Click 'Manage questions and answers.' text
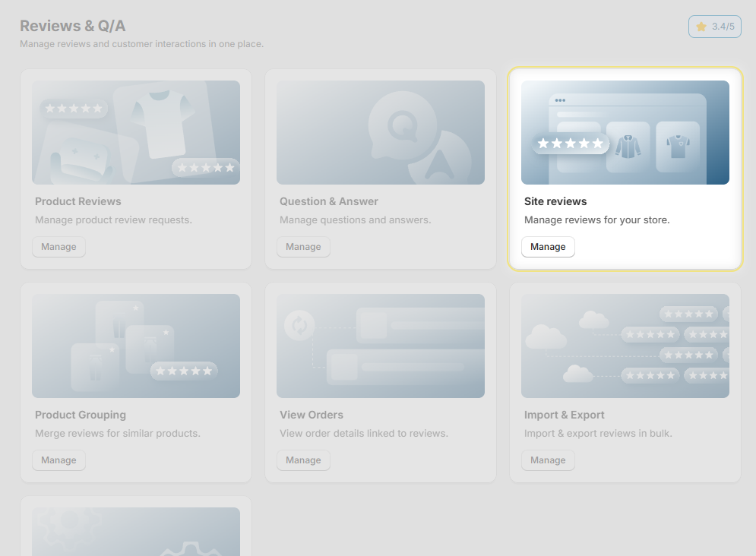The width and height of the screenshot is (756, 556). tap(356, 220)
